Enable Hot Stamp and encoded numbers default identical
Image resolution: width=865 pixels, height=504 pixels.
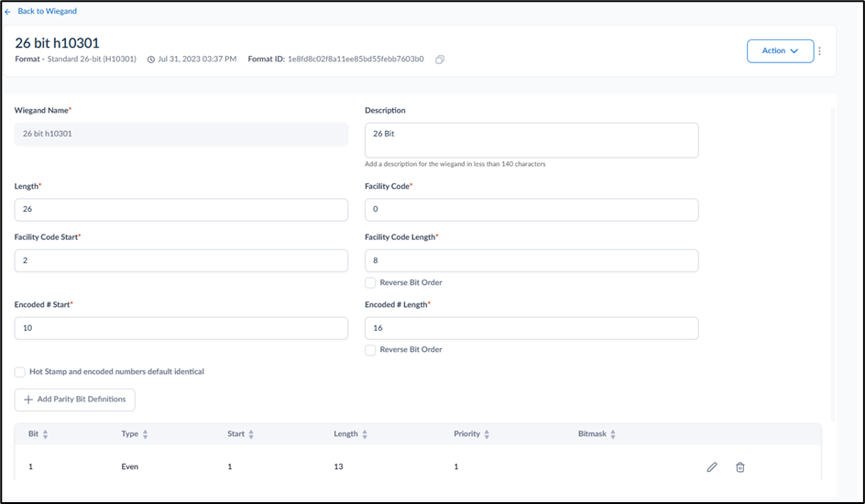[x=20, y=372]
